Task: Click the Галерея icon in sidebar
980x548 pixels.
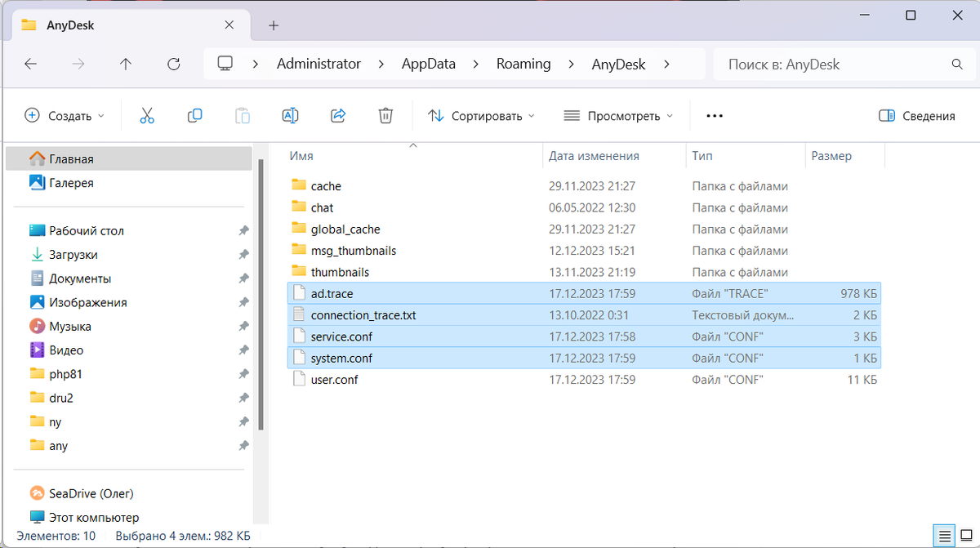Action: coord(37,183)
